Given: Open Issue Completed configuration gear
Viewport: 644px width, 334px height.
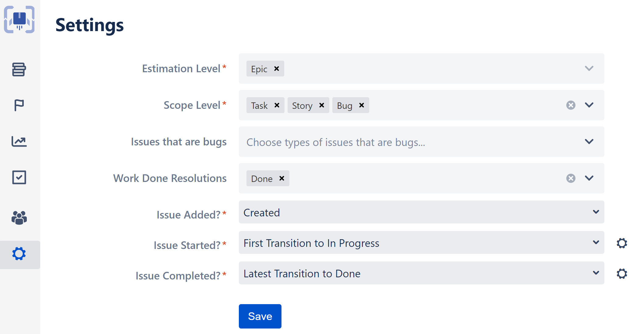Looking at the screenshot, I should tap(622, 273).
